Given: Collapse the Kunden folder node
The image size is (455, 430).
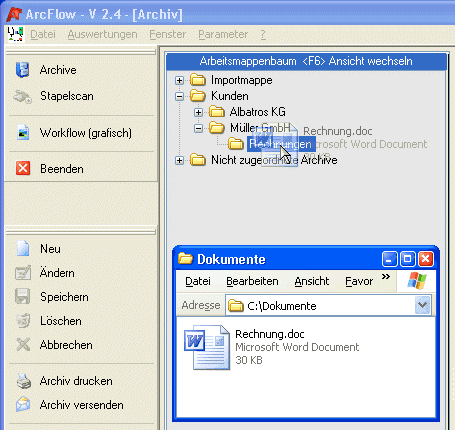Looking at the screenshot, I should click(x=179, y=96).
